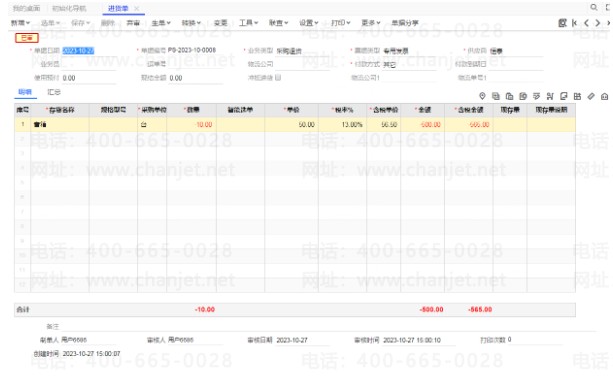Click the attachment paperclip icon above the table

(x=591, y=96)
